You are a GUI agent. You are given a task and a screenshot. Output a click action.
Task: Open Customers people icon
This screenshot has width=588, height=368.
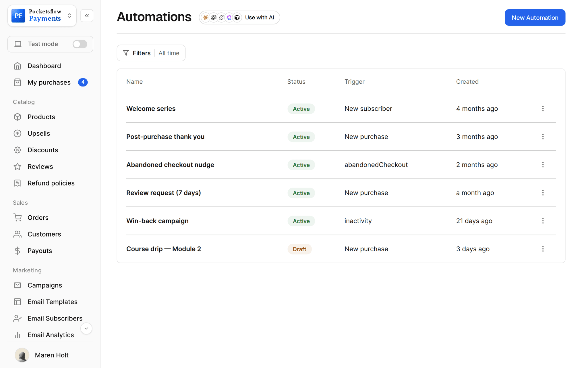[18, 234]
